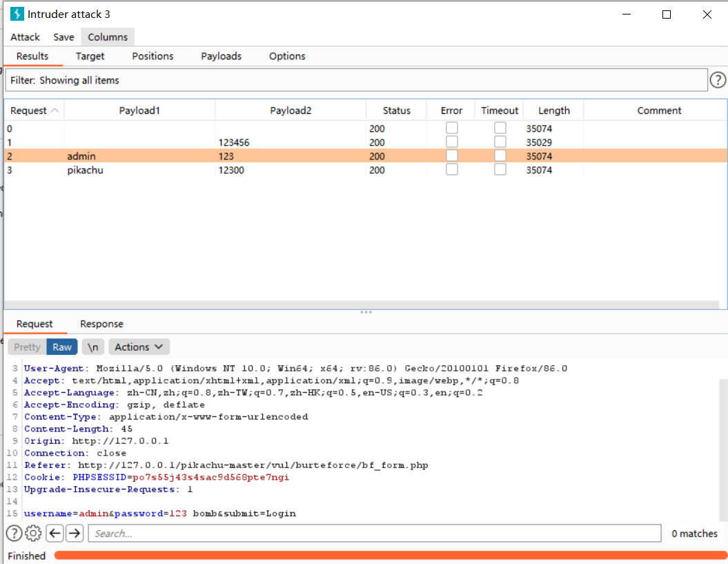The image size is (728, 564).
Task: Switch to the Target tab
Action: pos(90,56)
